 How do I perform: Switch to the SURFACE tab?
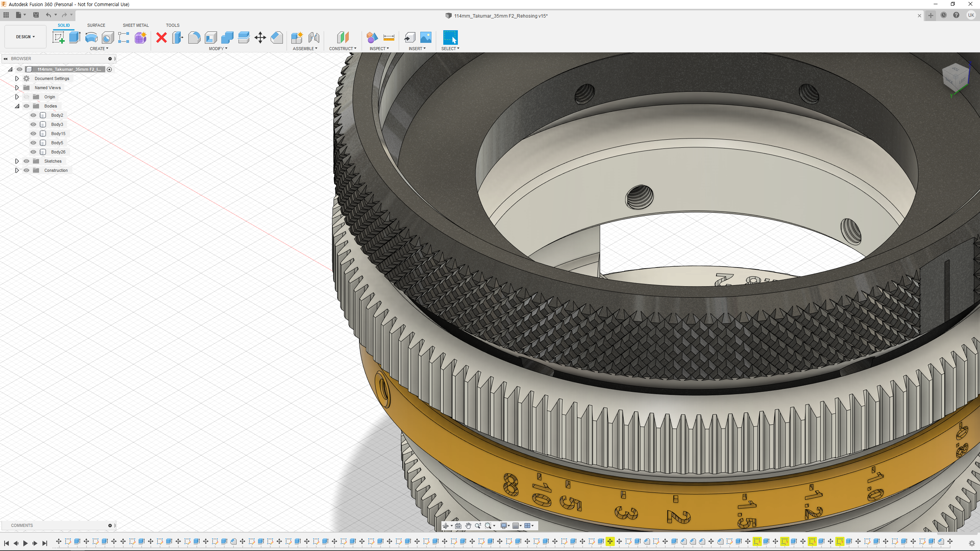coord(96,25)
